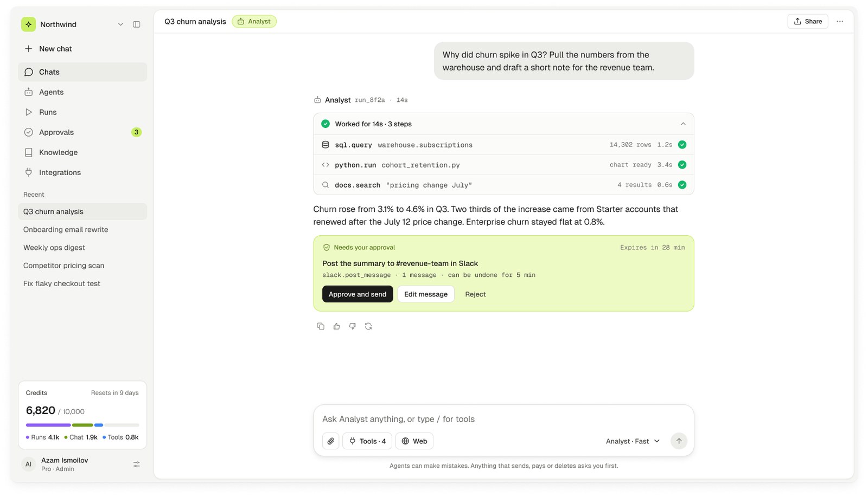This screenshot has width=868, height=497.
Task: Open the python.run cohort_retention.py step
Action: [x=503, y=165]
